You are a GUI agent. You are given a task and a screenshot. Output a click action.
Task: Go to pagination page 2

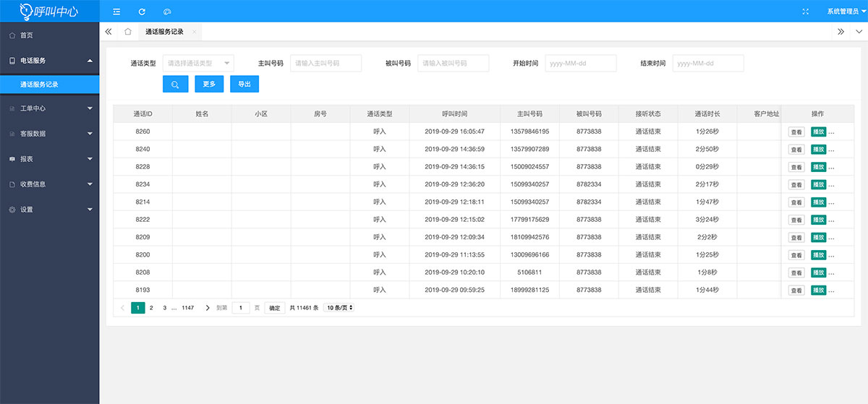tap(151, 307)
